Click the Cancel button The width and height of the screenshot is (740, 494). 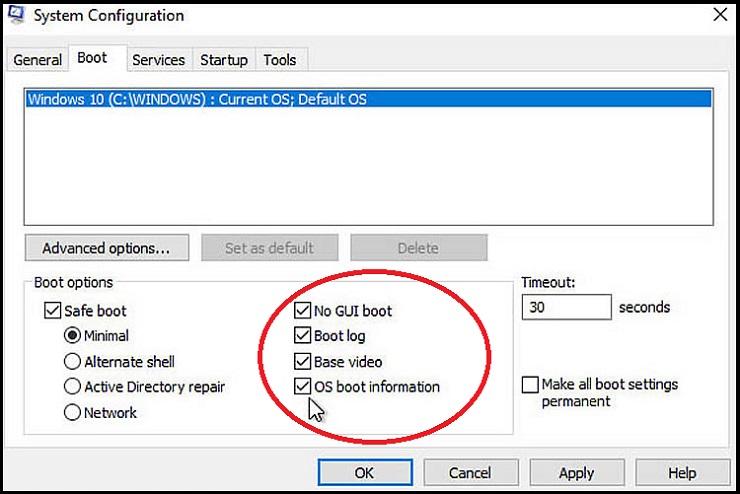471,472
